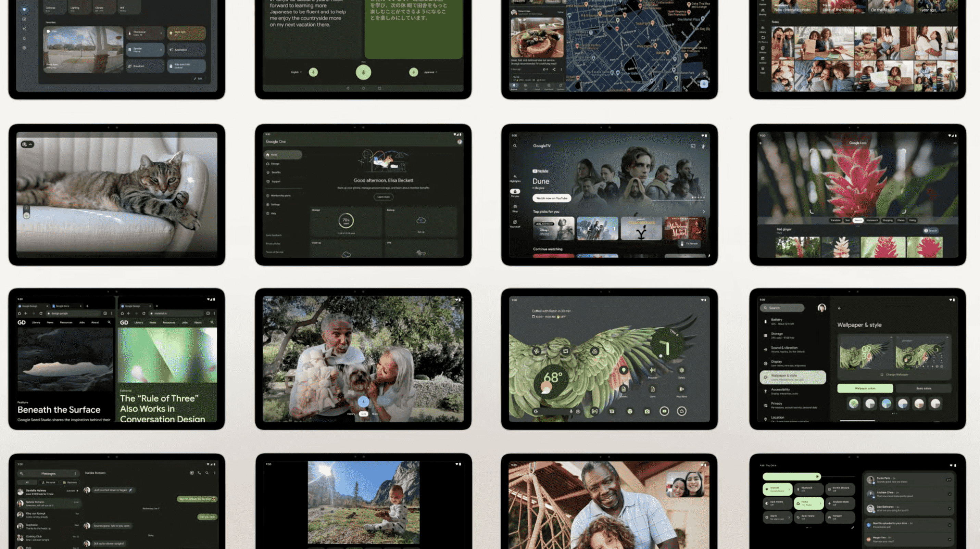Expand the Thermostat tile chevron
Screen dimensions: 980x549
click(x=161, y=34)
